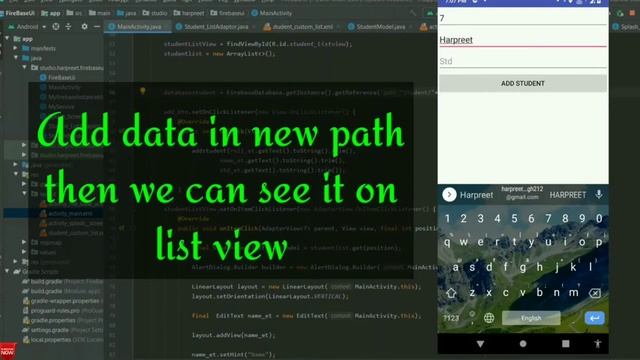
Task: Hide the project tool window
Action: pos(97,27)
